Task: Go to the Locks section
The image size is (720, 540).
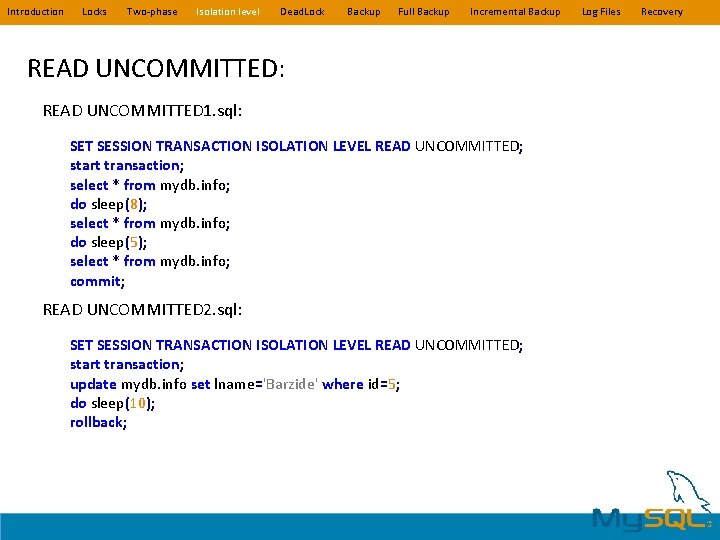Action: pyautogui.click(x=94, y=12)
